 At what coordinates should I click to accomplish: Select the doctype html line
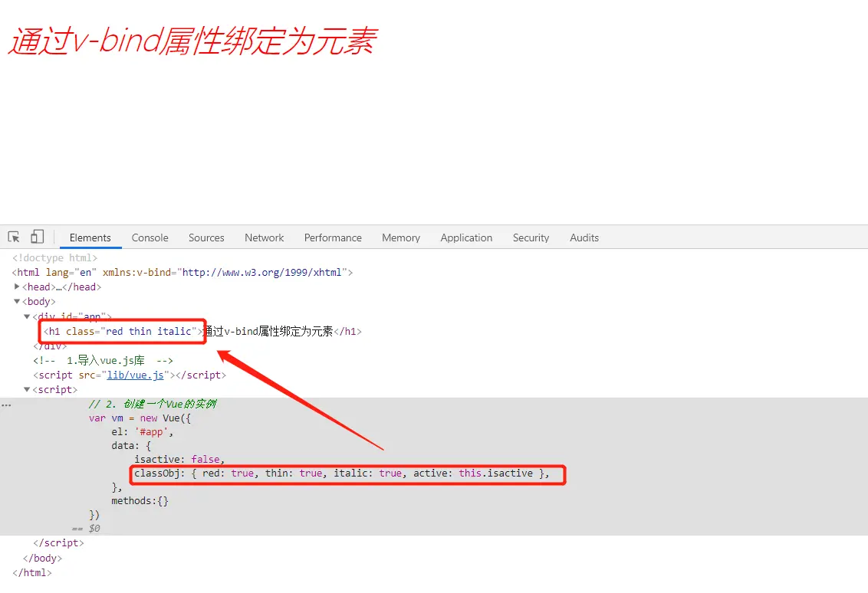54,257
